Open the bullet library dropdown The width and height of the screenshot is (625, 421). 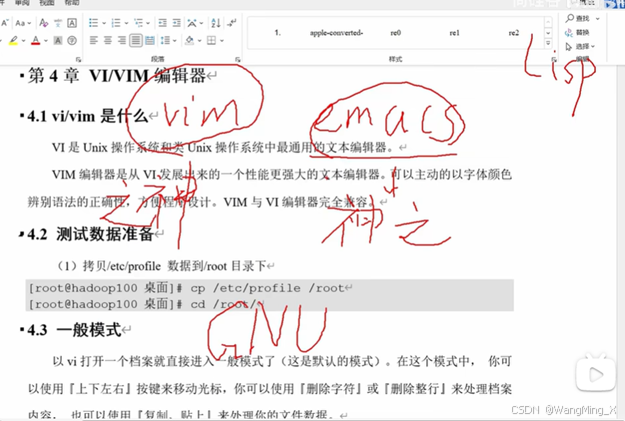[104, 23]
